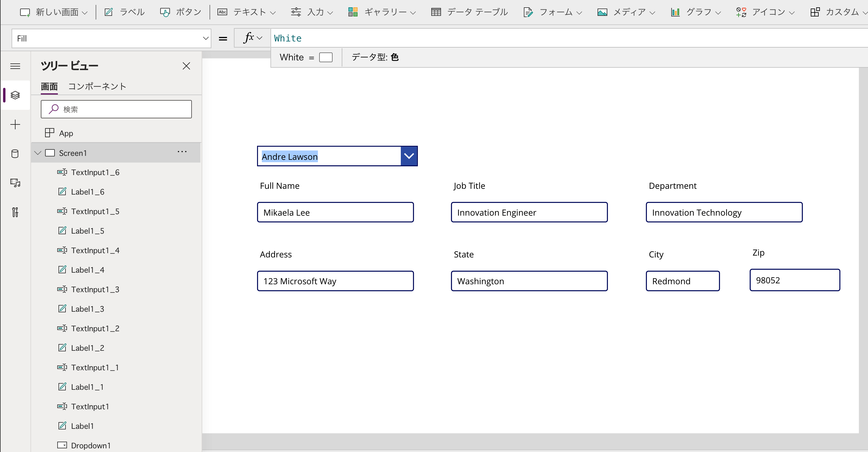Viewport: 868px width, 452px height.
Task: Click the White color swatch preview
Action: (x=326, y=57)
